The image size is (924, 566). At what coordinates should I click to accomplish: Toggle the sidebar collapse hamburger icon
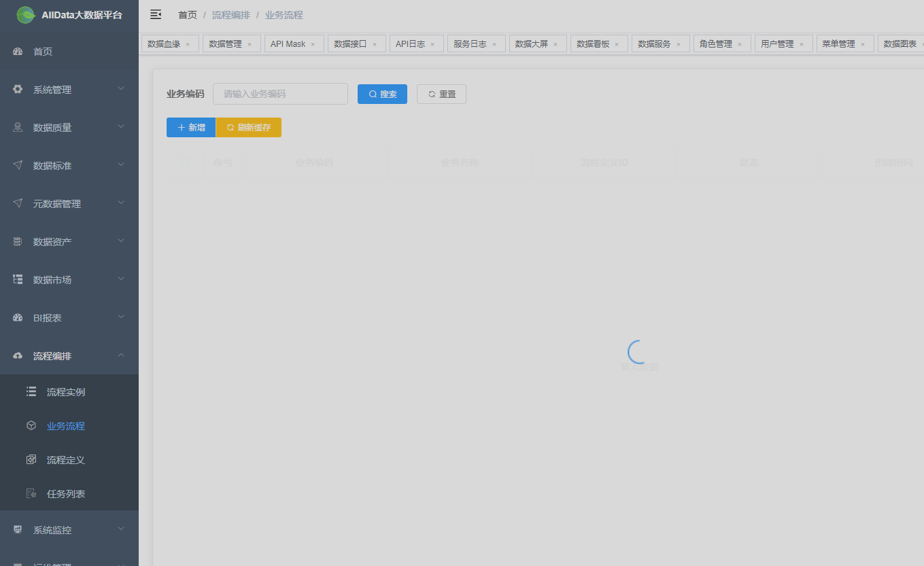156,15
